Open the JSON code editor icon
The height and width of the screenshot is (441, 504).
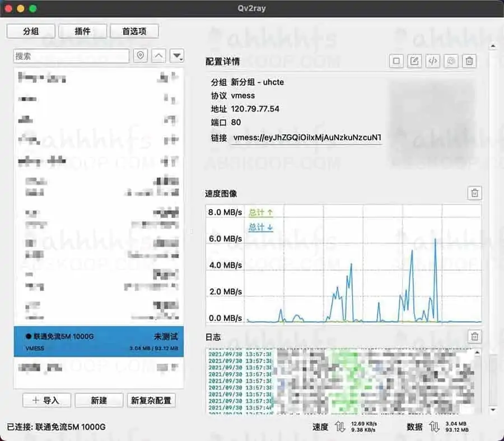(x=432, y=61)
